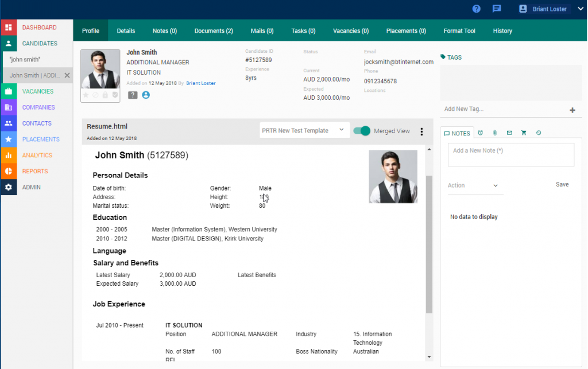Toggle the Merged View switch

[362, 131]
